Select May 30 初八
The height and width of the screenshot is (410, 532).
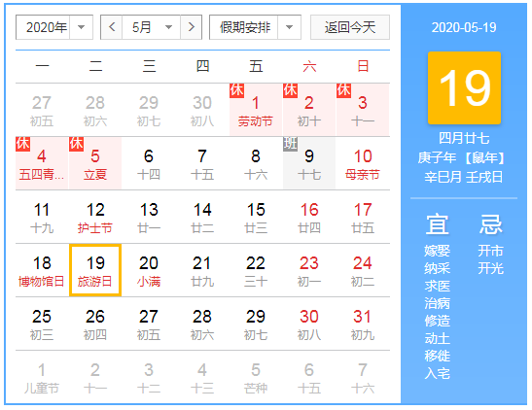click(x=309, y=324)
